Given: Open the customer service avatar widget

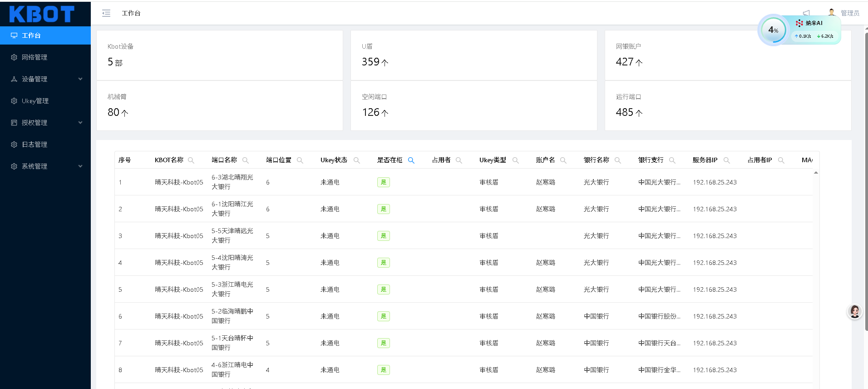Looking at the screenshot, I should [855, 312].
